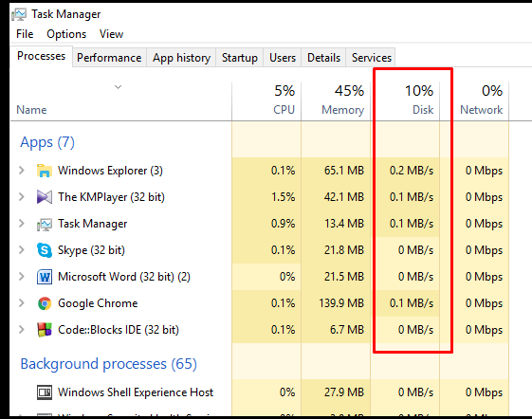
Task: Expand the Skype (32 bit) row
Action: coord(22,249)
